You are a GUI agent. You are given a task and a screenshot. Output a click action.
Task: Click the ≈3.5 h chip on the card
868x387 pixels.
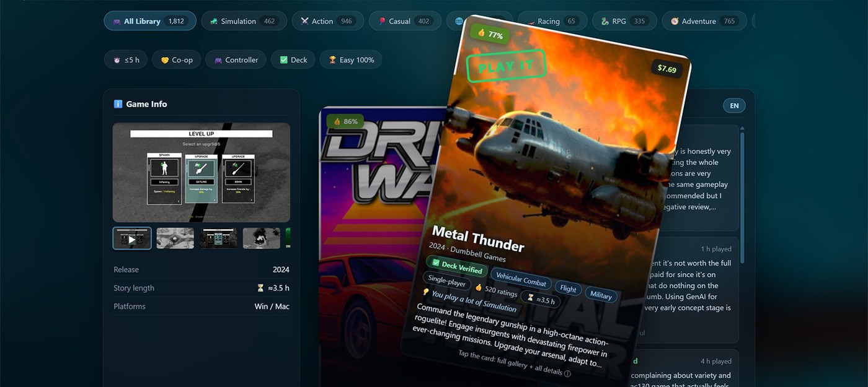point(541,300)
